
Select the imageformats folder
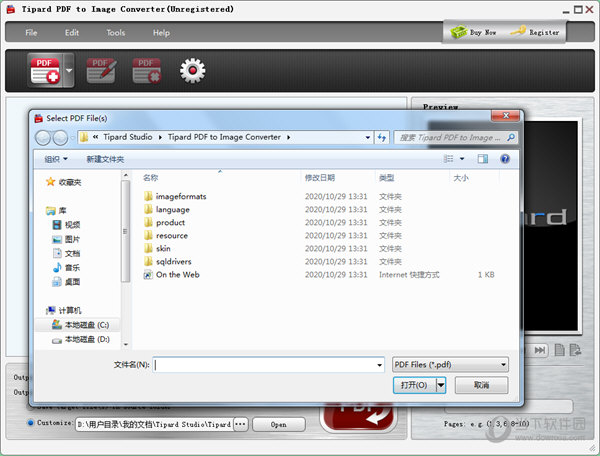pyautogui.click(x=175, y=197)
